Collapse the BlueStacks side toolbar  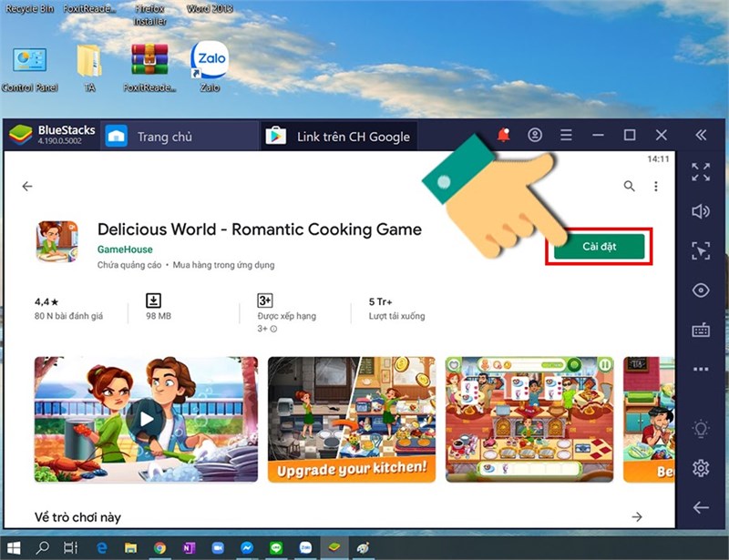(700, 136)
